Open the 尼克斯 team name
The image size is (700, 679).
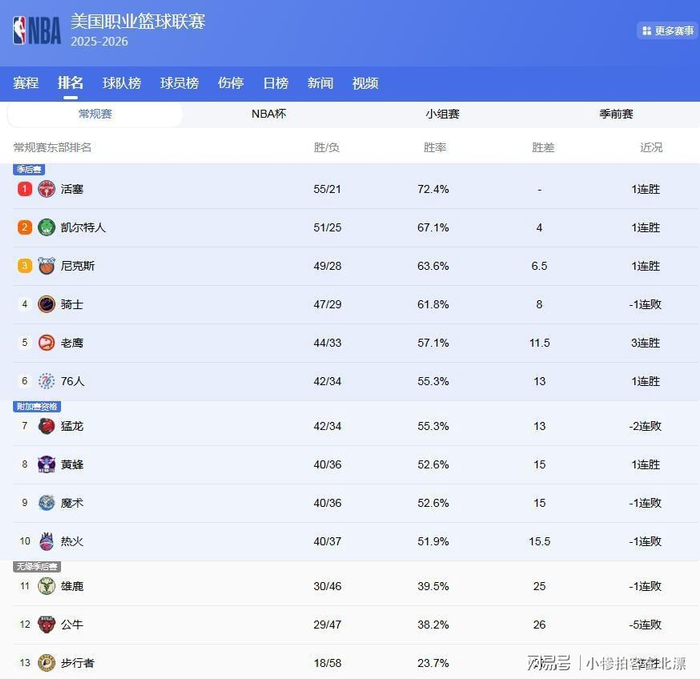pos(78,266)
